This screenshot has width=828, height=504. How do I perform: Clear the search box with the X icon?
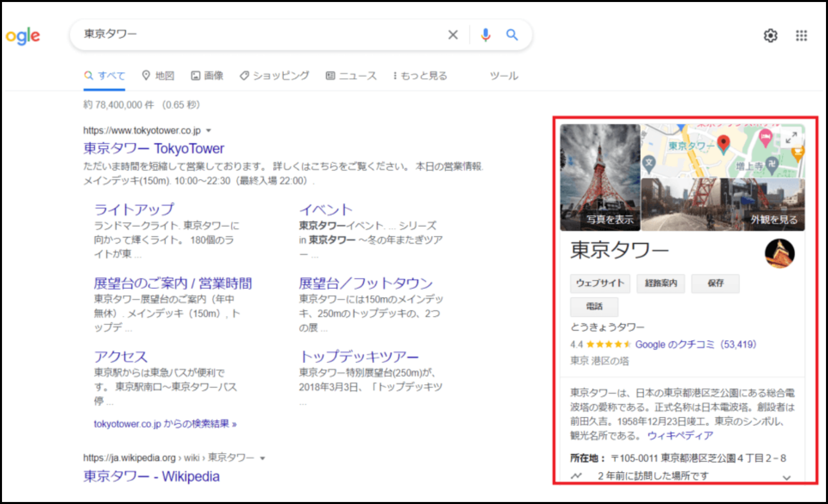click(x=453, y=35)
